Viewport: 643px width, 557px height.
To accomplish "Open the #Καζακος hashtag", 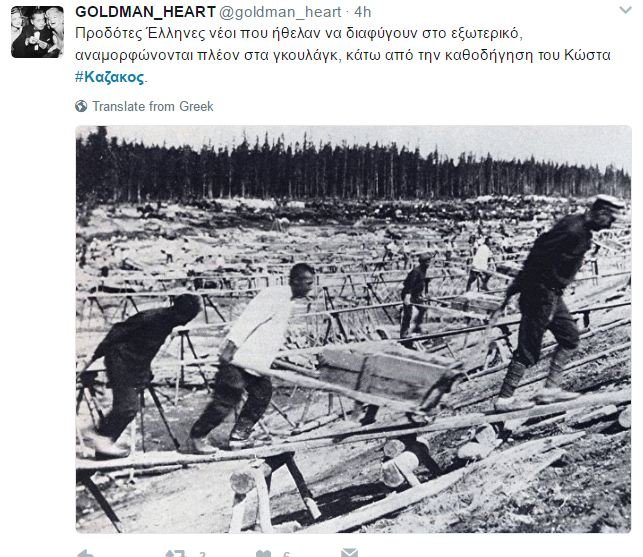I will (x=109, y=77).
